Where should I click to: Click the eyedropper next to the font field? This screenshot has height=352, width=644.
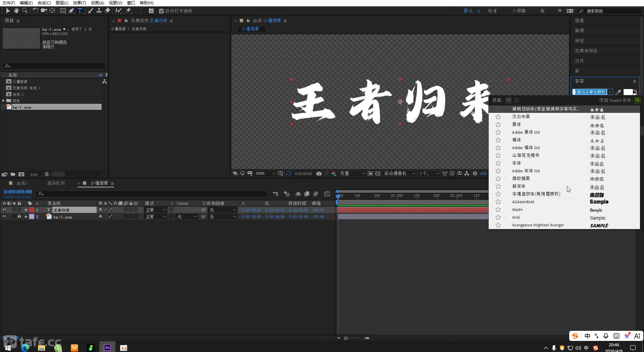point(618,92)
